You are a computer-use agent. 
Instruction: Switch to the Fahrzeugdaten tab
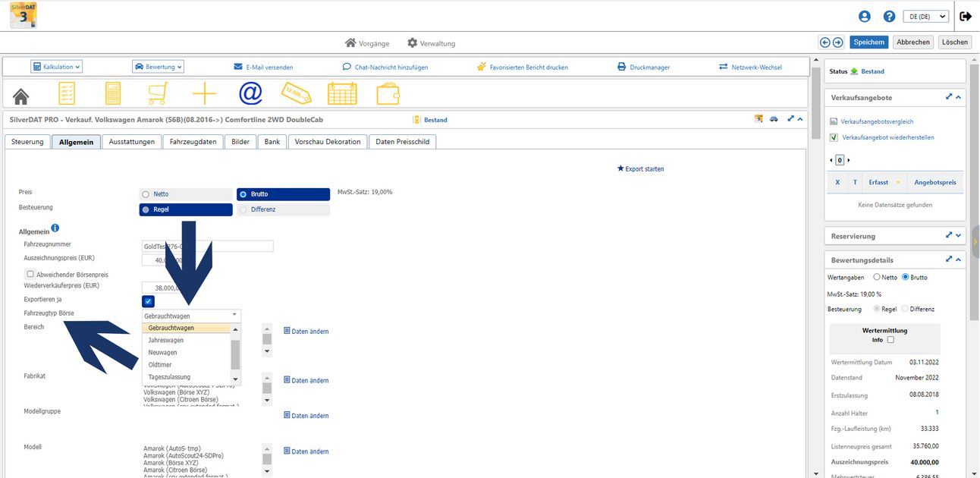193,142
